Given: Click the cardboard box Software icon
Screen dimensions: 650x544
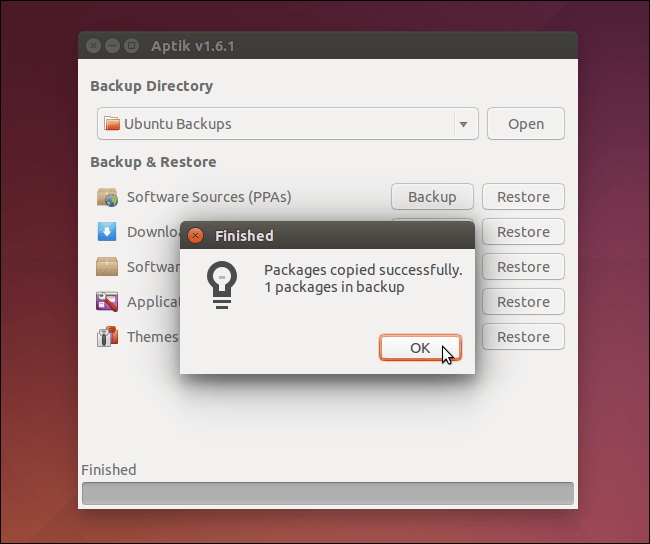Looking at the screenshot, I should 107,267.
